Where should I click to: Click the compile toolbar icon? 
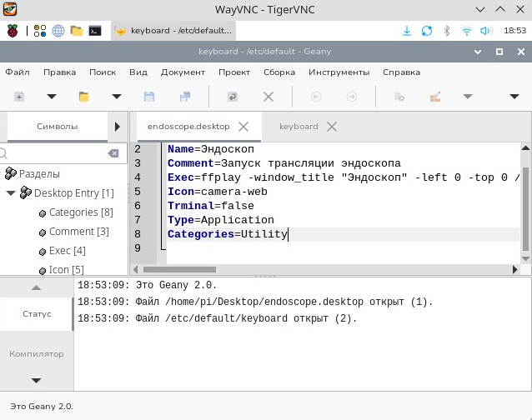coord(399,97)
